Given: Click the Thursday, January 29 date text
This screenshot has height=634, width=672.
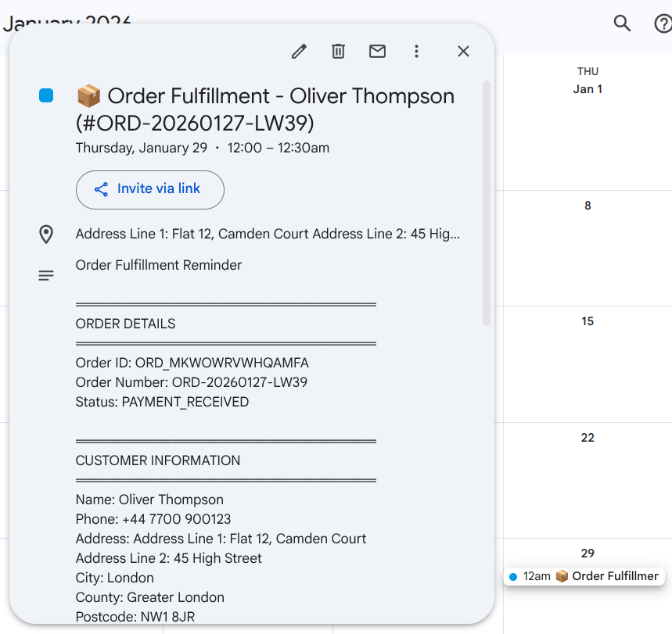Looking at the screenshot, I should point(142,148).
